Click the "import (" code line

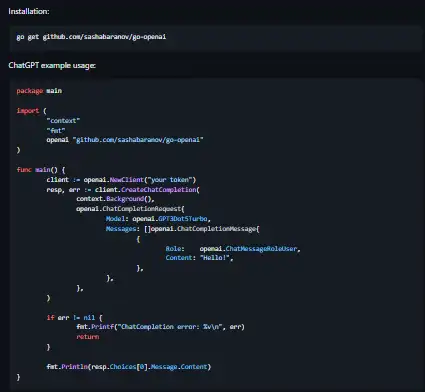click(x=32, y=110)
